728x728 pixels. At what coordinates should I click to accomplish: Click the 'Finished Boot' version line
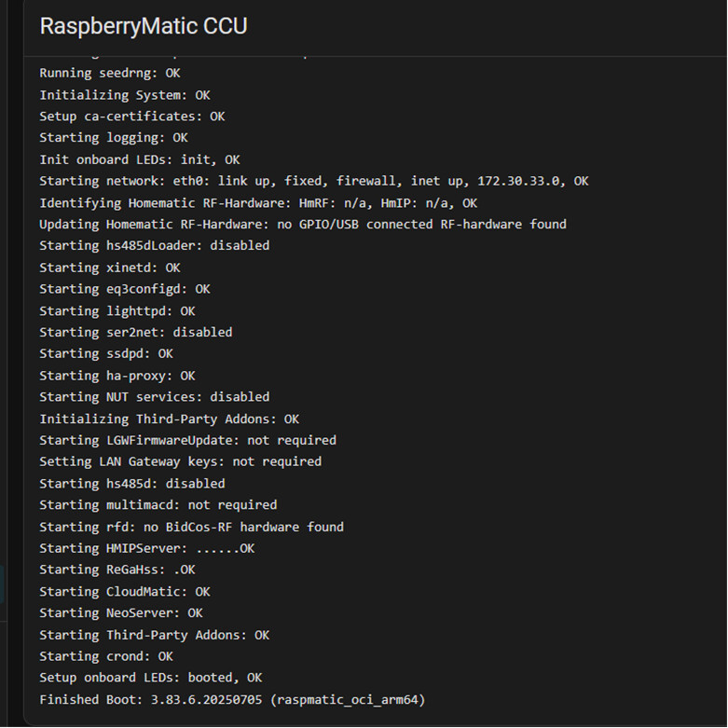coord(232,699)
